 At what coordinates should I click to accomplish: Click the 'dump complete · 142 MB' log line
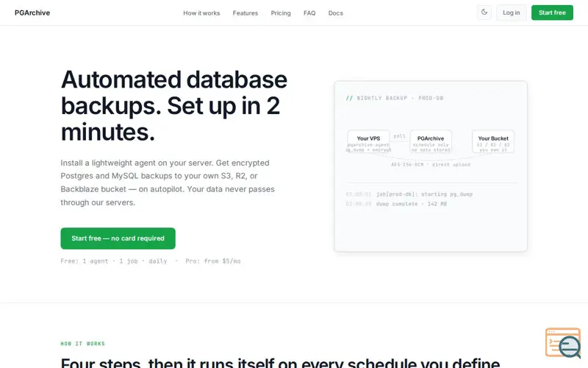click(x=412, y=204)
